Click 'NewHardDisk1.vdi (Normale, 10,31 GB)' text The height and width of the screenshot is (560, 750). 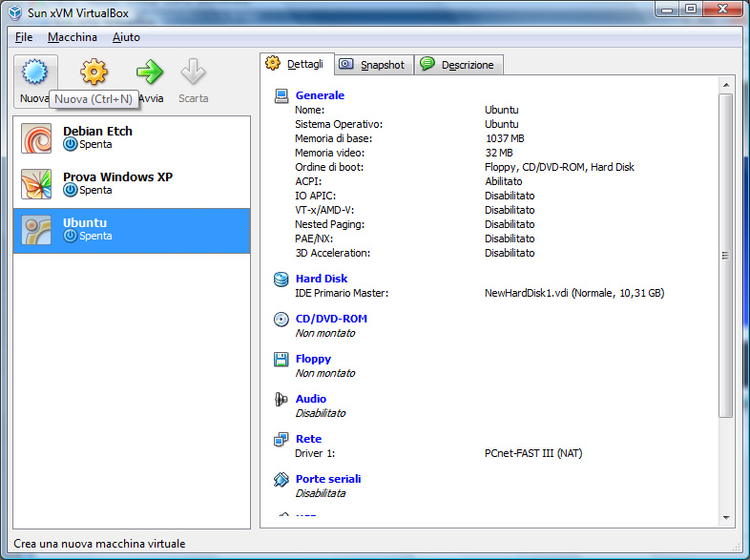(x=574, y=293)
